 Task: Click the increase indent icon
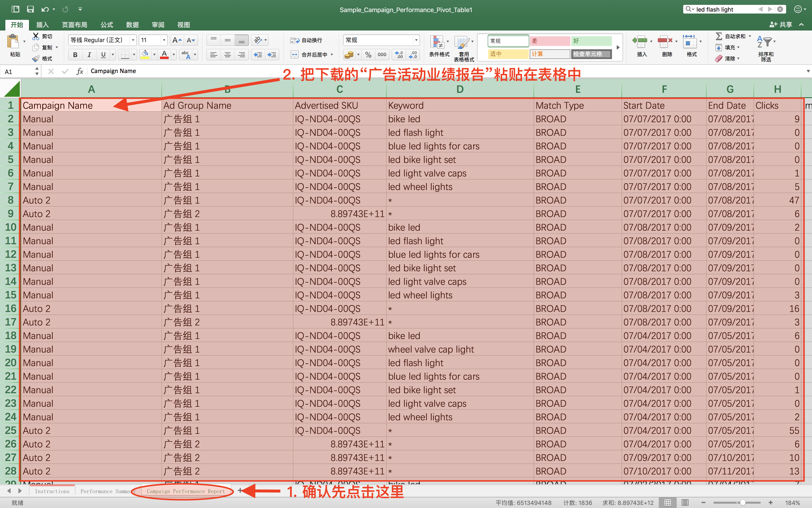coord(272,55)
